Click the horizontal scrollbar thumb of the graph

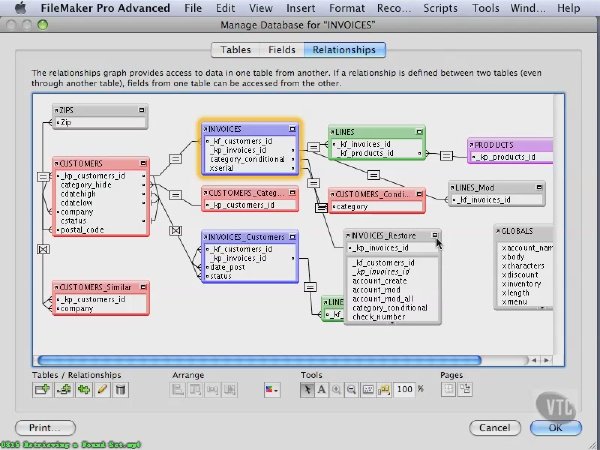(x=259, y=360)
